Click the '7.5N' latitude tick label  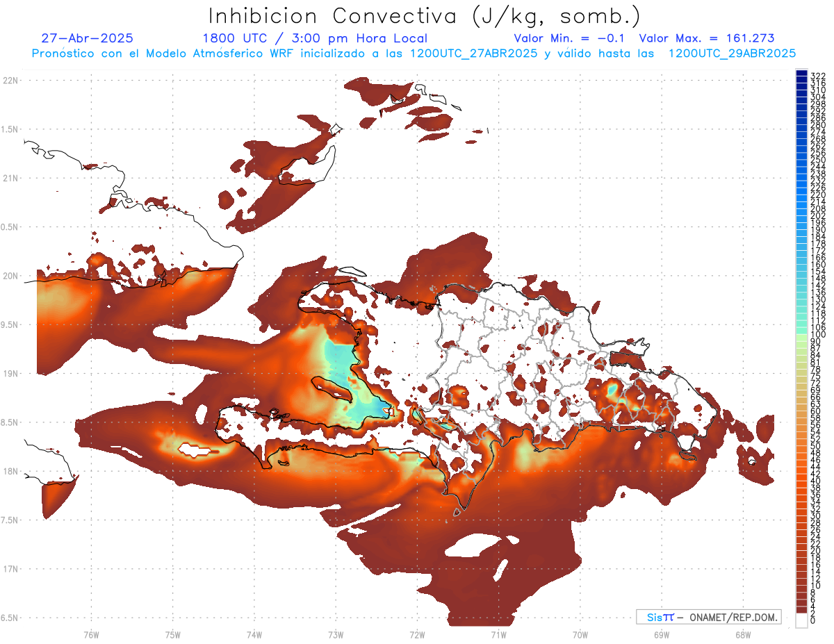[10, 520]
